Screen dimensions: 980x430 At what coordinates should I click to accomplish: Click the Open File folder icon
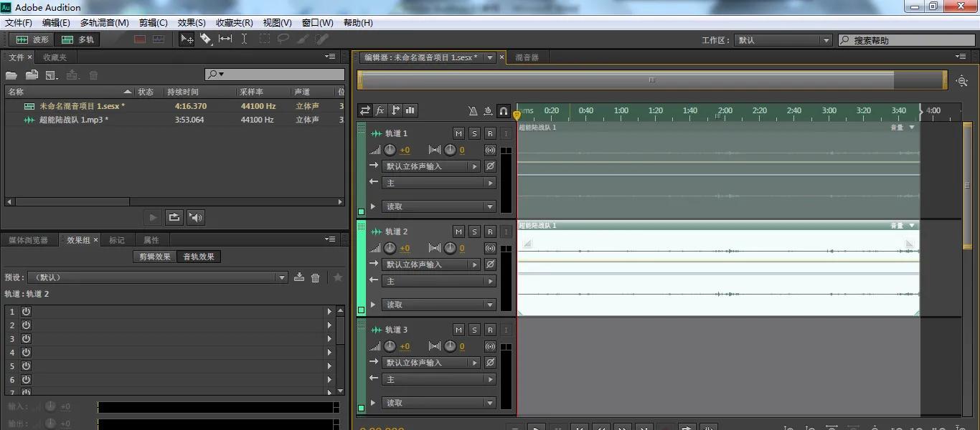click(x=11, y=75)
